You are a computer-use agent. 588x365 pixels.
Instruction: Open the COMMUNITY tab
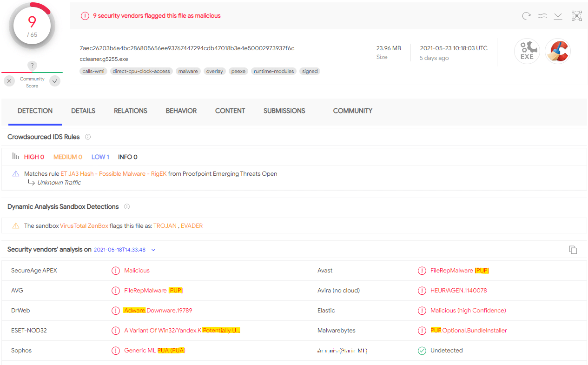click(x=353, y=111)
